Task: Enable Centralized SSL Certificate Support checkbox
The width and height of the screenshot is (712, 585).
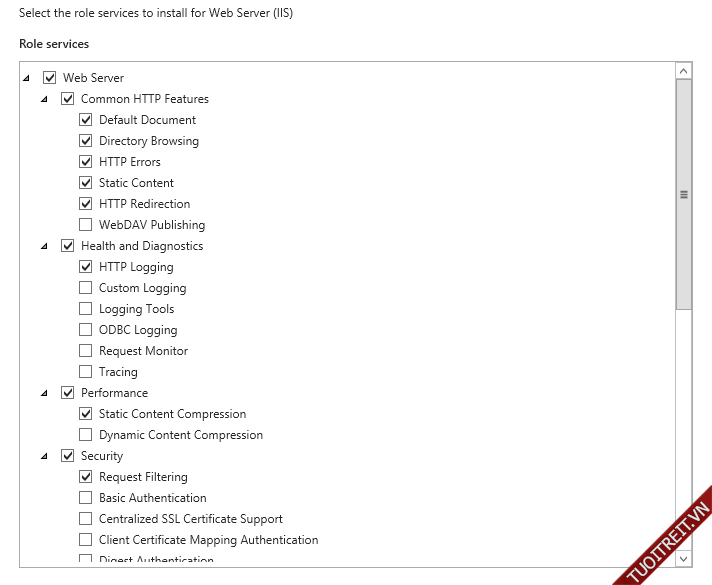Action: [x=86, y=519]
